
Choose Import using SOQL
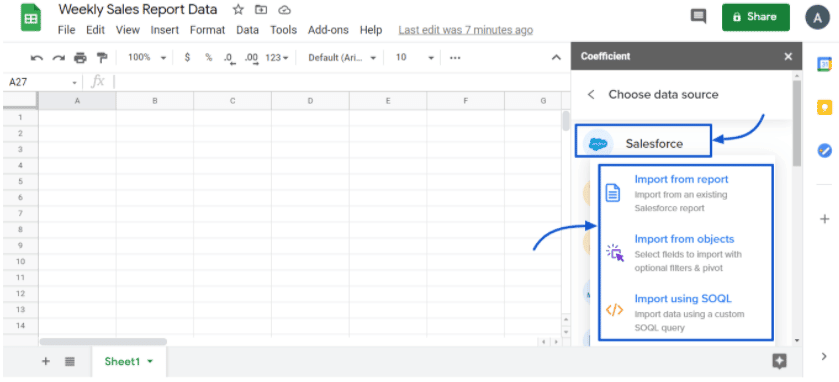click(683, 299)
